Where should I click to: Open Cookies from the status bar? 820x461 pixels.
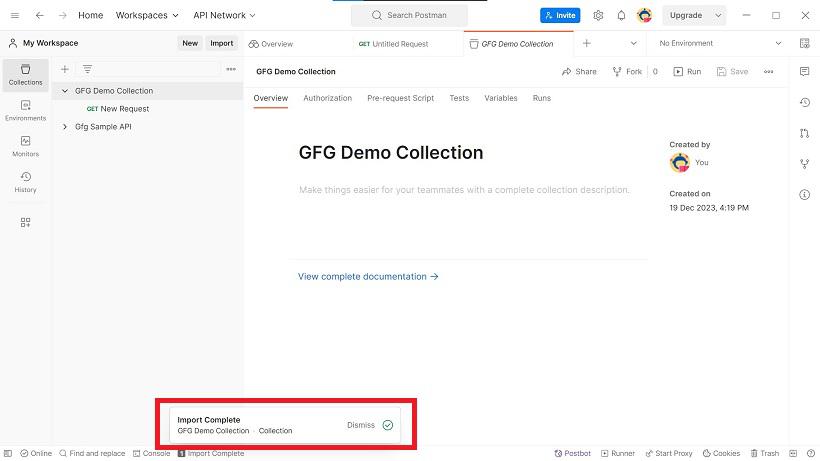click(721, 453)
